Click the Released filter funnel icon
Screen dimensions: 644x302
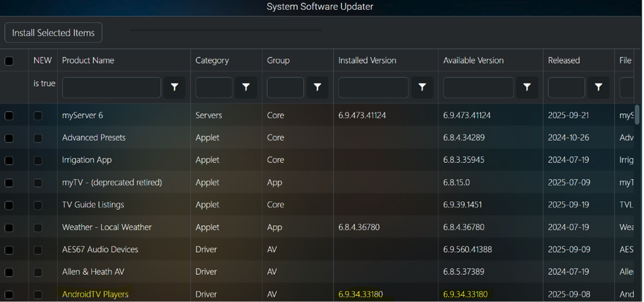598,87
